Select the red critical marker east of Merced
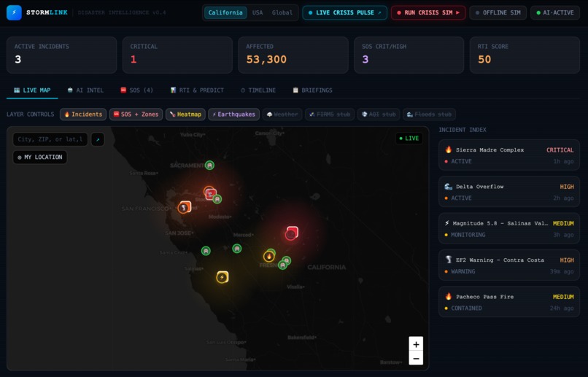Viewport: 588px width, 377px height. tap(292, 233)
